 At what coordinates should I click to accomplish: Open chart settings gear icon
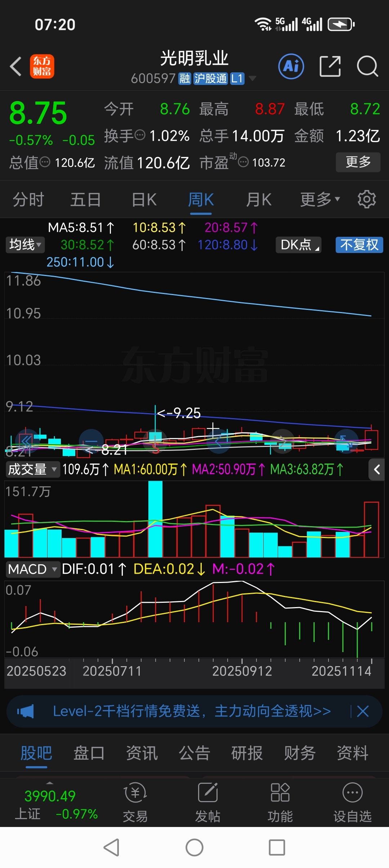point(367,199)
